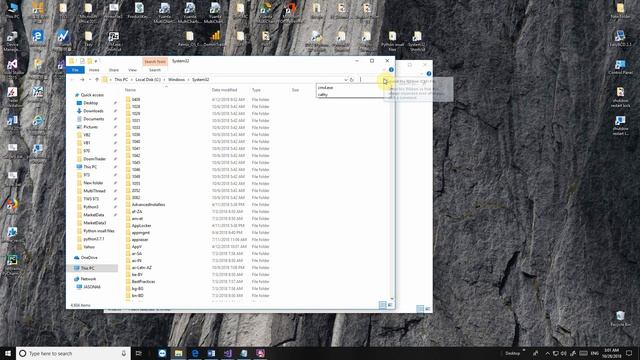Open the Share ribbon tab
Image resolution: width=640 pixels, height=360 pixels.
coord(114,70)
